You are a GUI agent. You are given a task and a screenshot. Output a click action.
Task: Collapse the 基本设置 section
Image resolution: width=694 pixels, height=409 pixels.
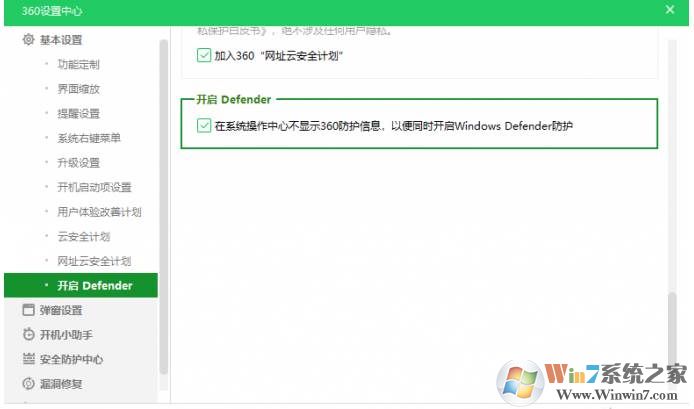coord(61,40)
